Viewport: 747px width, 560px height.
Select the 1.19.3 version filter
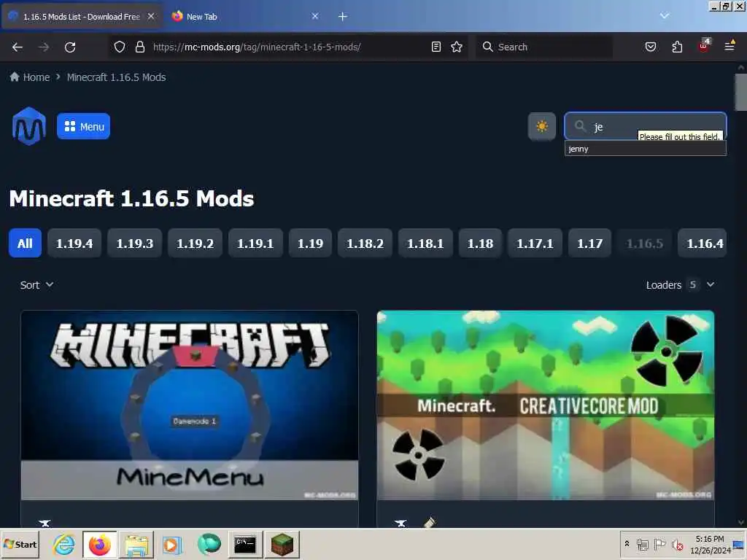coord(135,244)
